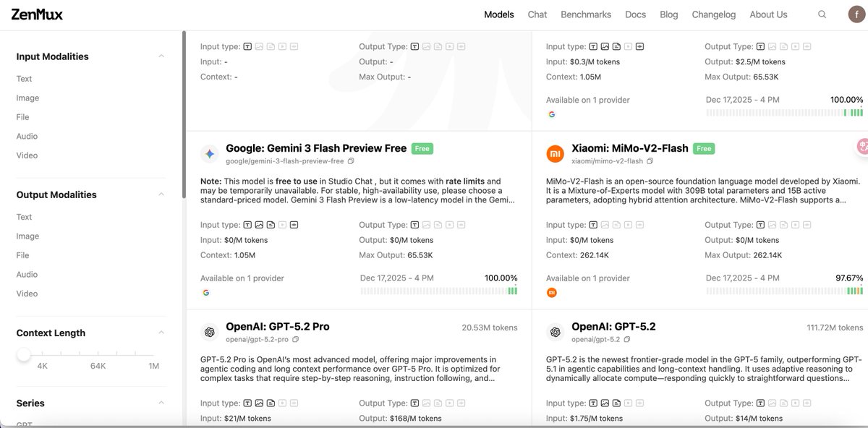Open the Xiaomi: MiMo-V2-Flash model page
The image size is (868, 428).
630,148
